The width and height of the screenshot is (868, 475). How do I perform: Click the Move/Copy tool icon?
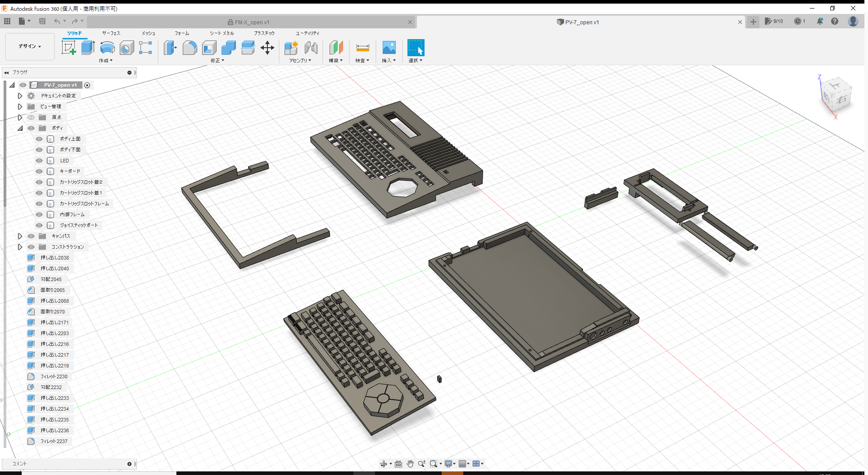point(267,48)
